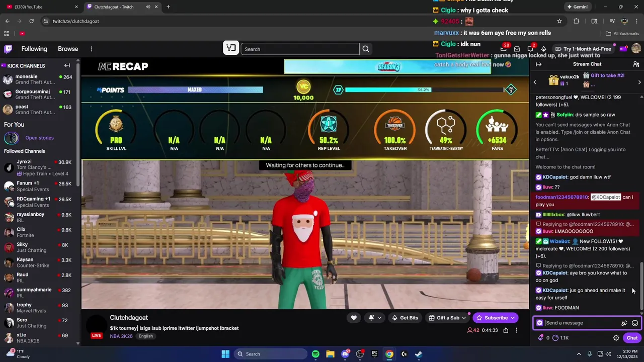Click the chat panel scrollbar
The image size is (644, 362).
click(641, 287)
